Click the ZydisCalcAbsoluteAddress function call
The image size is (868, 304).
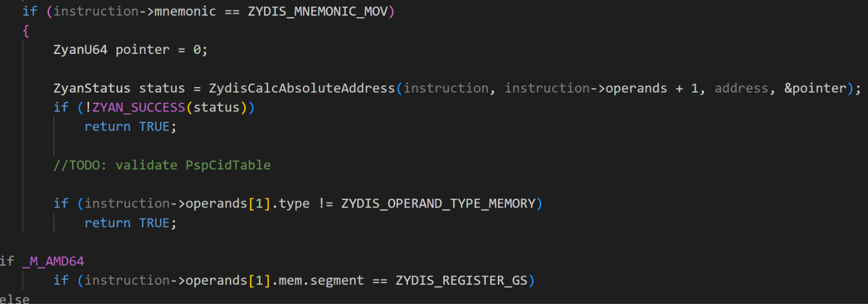point(301,88)
